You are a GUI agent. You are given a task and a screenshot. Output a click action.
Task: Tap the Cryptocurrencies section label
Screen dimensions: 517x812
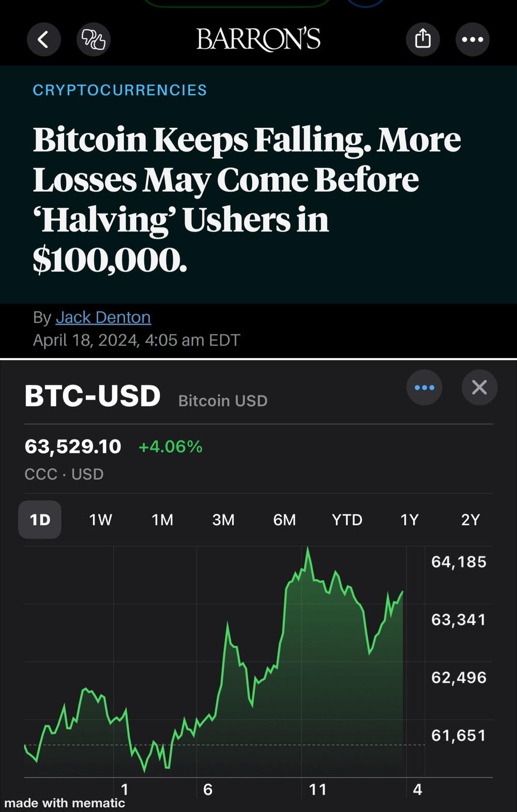[120, 90]
